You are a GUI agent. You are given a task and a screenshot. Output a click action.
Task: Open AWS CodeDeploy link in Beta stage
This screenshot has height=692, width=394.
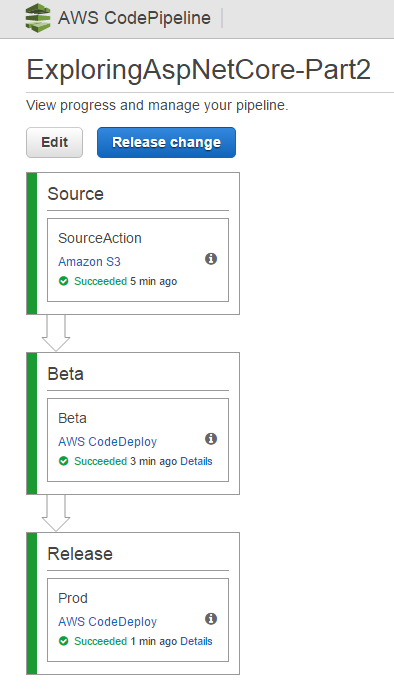click(107, 442)
